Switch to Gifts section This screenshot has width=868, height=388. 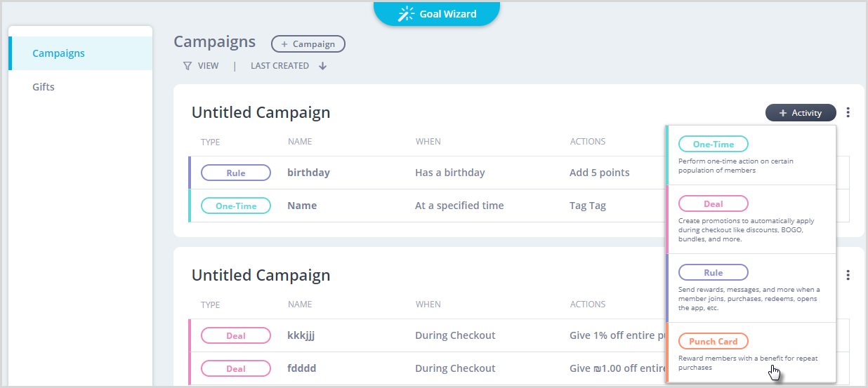[44, 87]
